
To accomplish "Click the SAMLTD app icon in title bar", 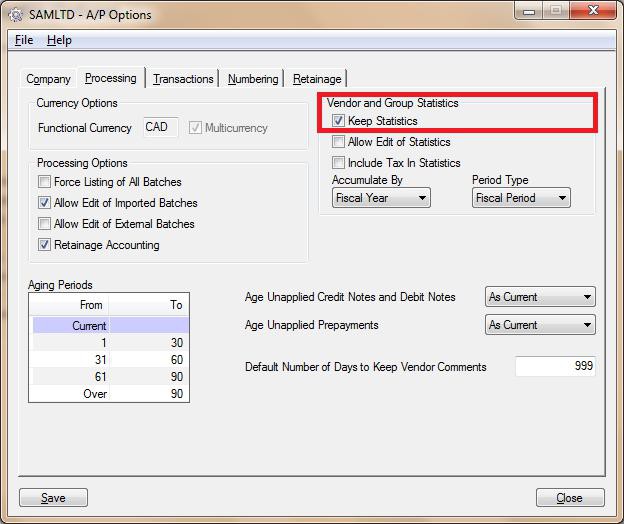I will [x=16, y=15].
